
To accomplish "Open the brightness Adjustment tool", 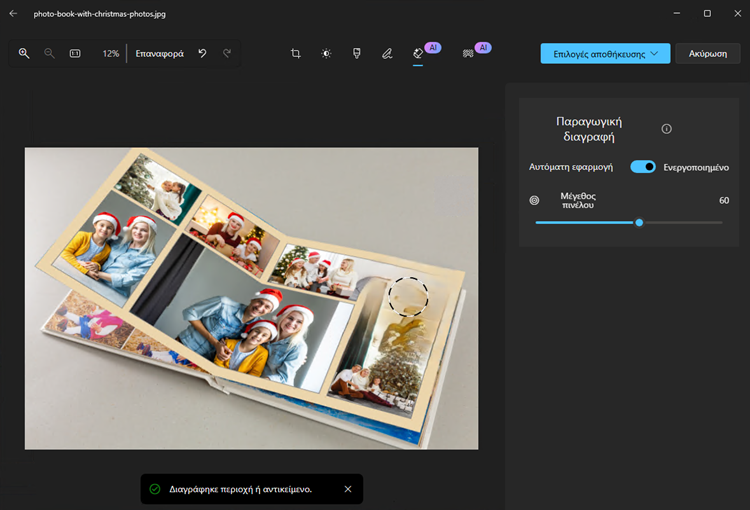I will click(x=326, y=53).
